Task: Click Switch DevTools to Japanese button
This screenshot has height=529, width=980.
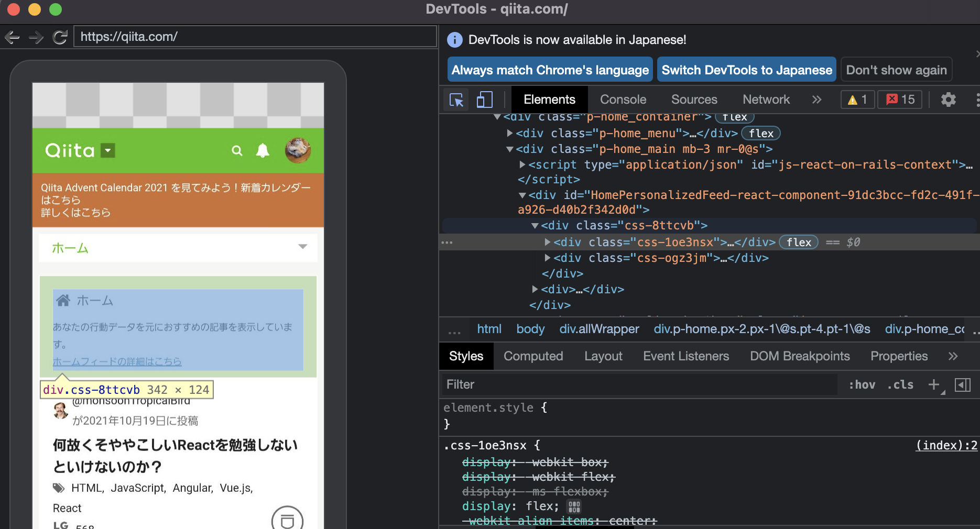Action: point(747,70)
